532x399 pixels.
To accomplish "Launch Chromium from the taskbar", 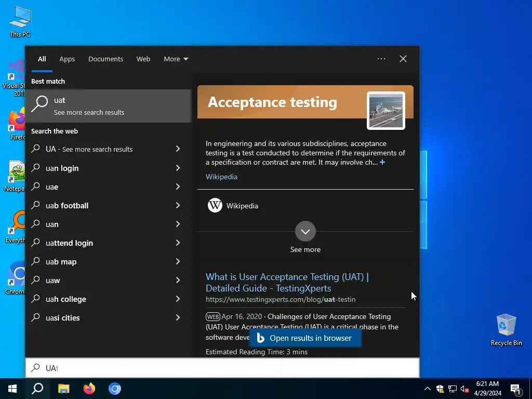I will pos(115,389).
